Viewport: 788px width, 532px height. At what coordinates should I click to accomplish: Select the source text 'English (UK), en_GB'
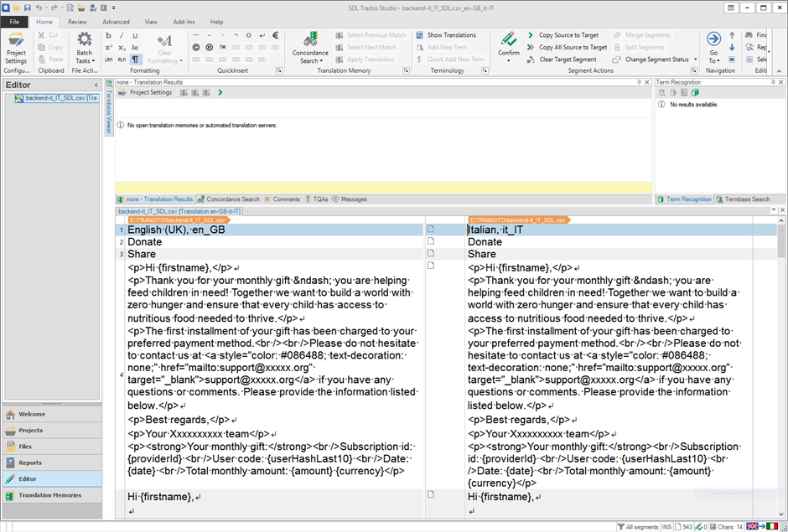click(176, 230)
